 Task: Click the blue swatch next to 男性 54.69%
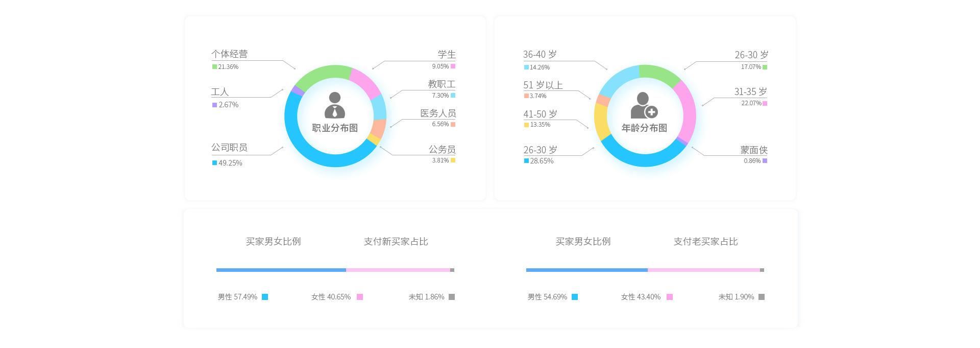point(575,297)
